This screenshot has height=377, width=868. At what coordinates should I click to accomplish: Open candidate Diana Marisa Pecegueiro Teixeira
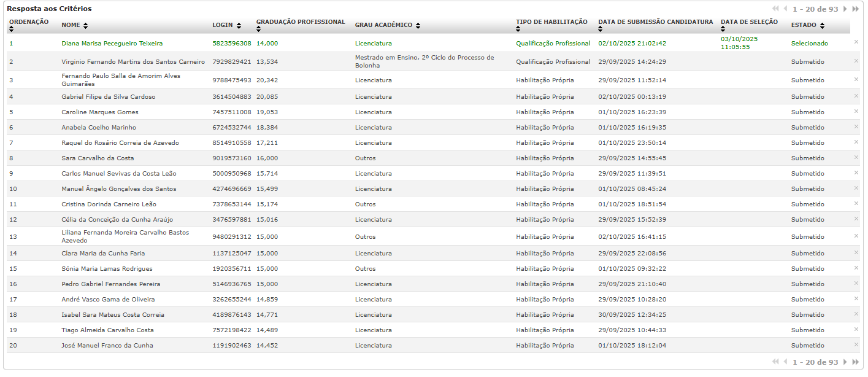(112, 44)
